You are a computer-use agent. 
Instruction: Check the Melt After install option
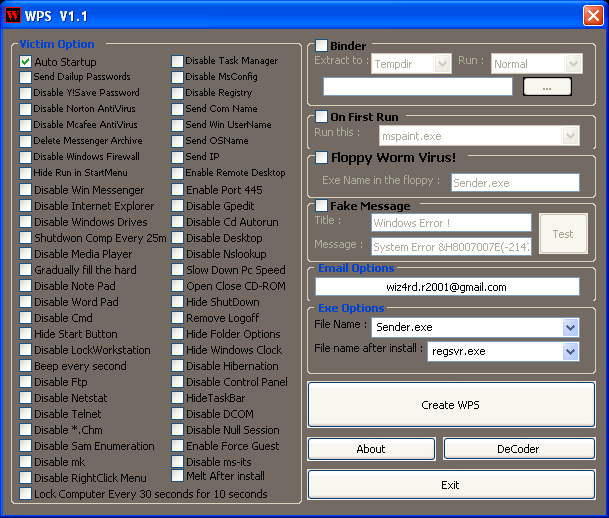177,477
